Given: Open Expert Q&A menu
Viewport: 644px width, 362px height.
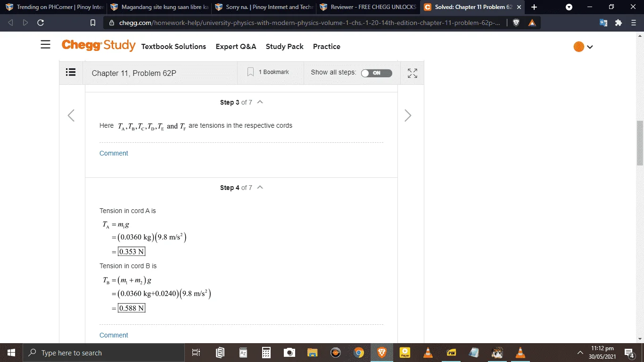Looking at the screenshot, I should coord(236,46).
